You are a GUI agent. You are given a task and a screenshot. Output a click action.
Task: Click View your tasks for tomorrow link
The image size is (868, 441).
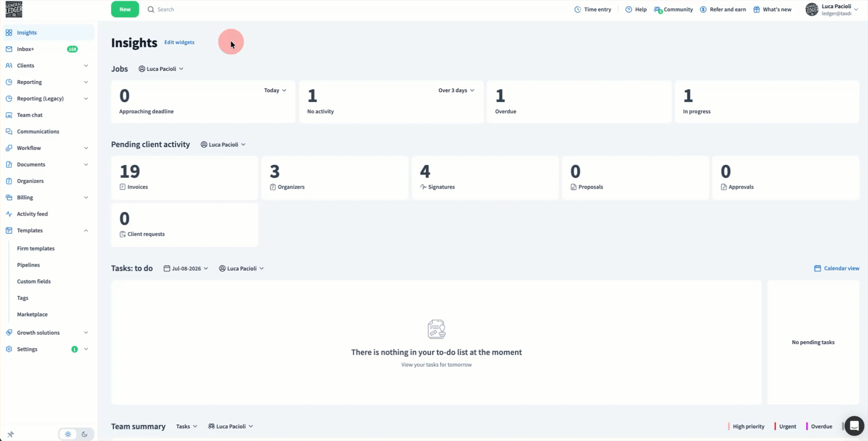[436, 364]
